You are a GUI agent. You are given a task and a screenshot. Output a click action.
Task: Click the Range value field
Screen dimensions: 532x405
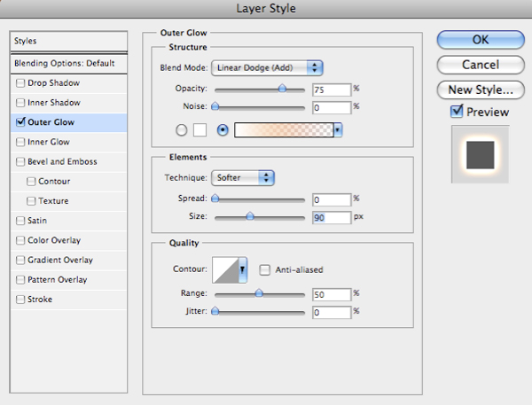pyautogui.click(x=332, y=294)
